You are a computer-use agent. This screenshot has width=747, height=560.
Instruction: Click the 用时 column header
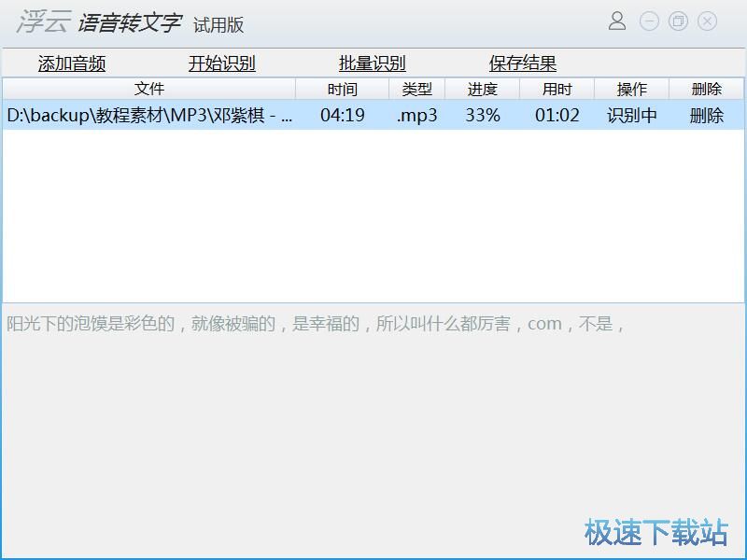coord(557,89)
